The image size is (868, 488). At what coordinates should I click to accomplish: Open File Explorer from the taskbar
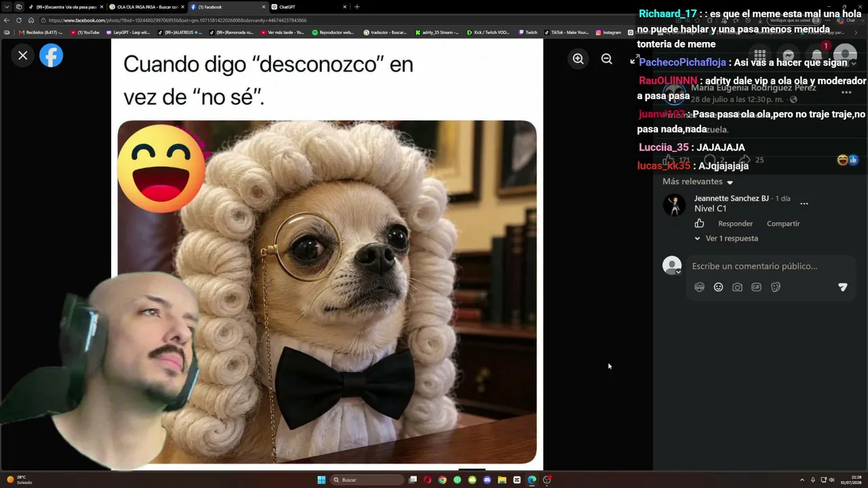(x=502, y=480)
